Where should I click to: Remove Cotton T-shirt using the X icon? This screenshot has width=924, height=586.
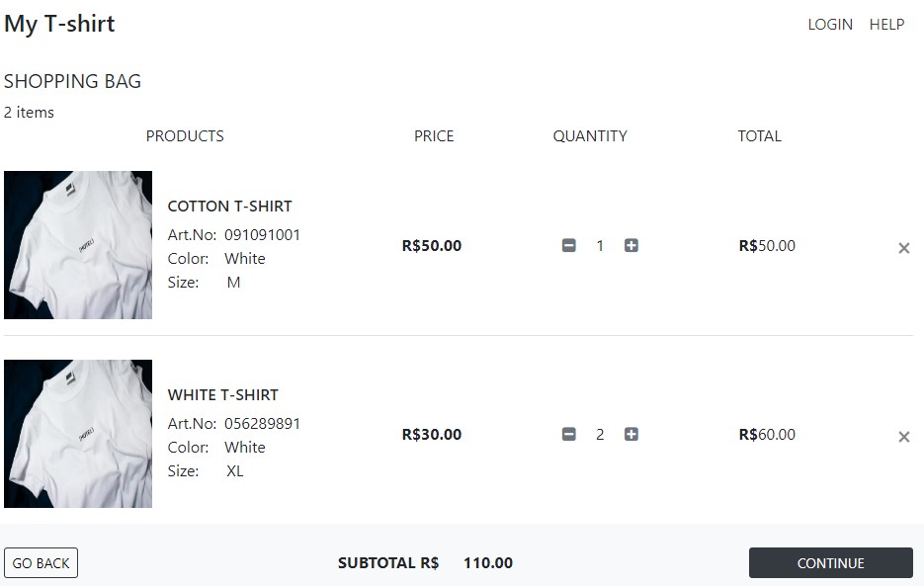tap(903, 248)
